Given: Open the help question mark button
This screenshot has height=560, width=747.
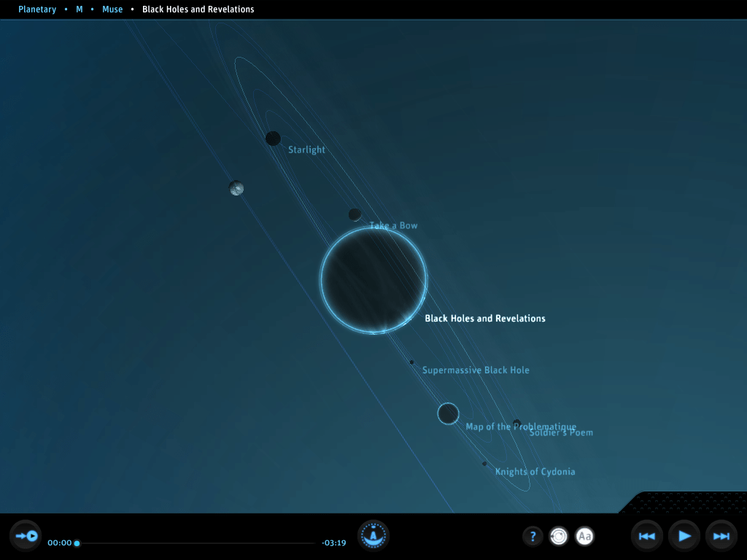Looking at the screenshot, I should tap(533, 536).
